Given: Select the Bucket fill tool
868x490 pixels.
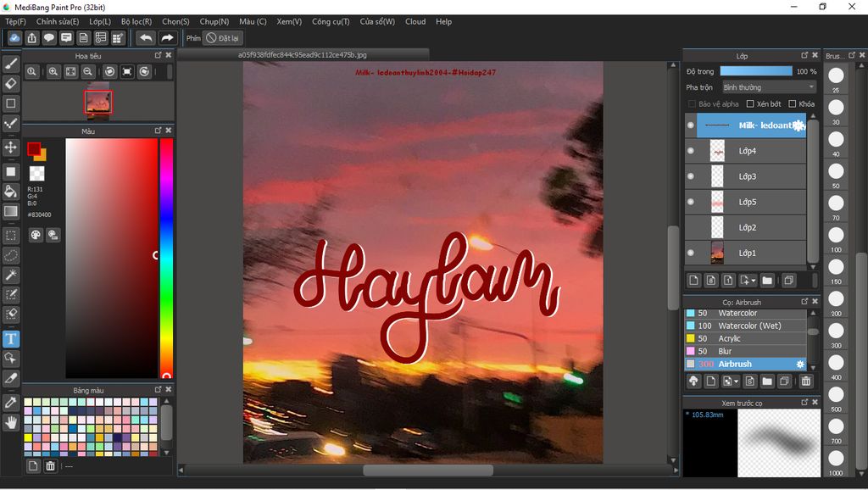Looking at the screenshot, I should [x=10, y=192].
